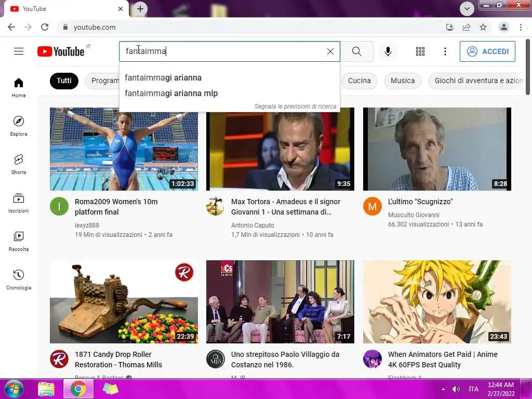Viewport: 532px width, 399px height.
Task: Click the volume speaker in system tray
Action: click(x=456, y=389)
